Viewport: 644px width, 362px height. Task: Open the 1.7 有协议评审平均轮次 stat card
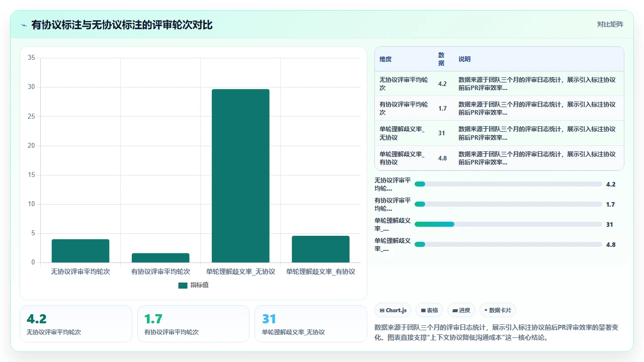pyautogui.click(x=193, y=324)
